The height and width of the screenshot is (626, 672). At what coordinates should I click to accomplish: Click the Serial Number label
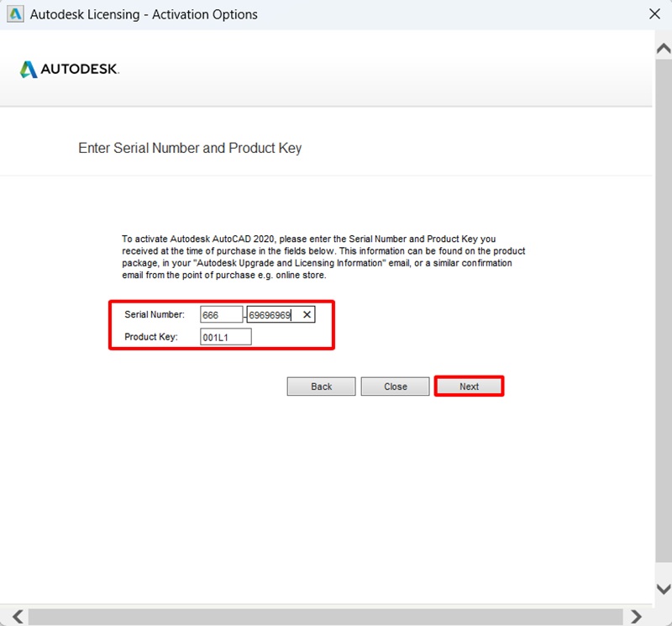click(x=155, y=315)
